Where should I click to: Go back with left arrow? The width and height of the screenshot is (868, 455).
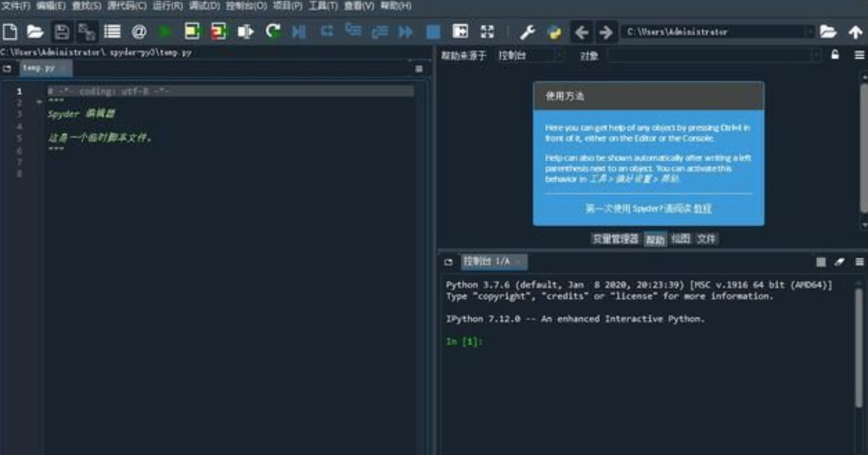[x=581, y=32]
